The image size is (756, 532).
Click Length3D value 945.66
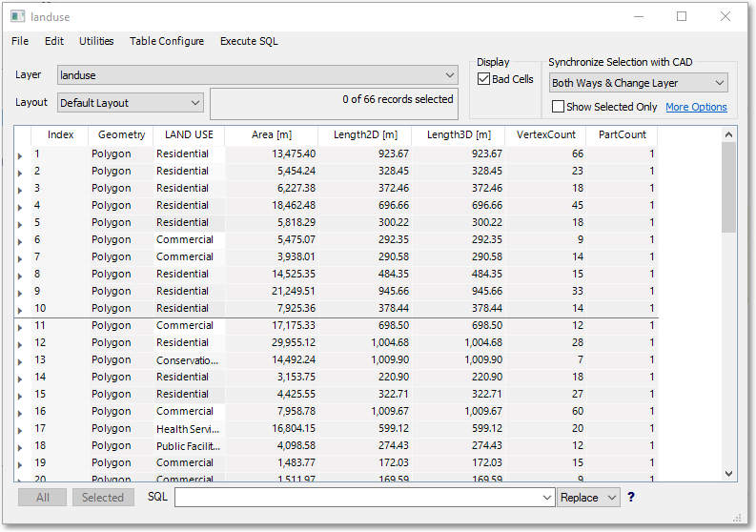click(x=487, y=291)
